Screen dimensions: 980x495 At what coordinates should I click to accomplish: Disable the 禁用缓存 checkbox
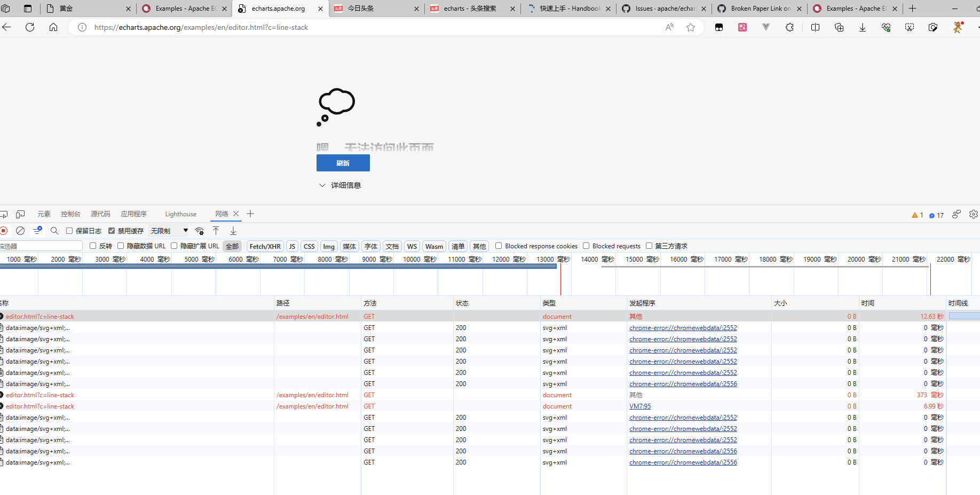point(111,230)
